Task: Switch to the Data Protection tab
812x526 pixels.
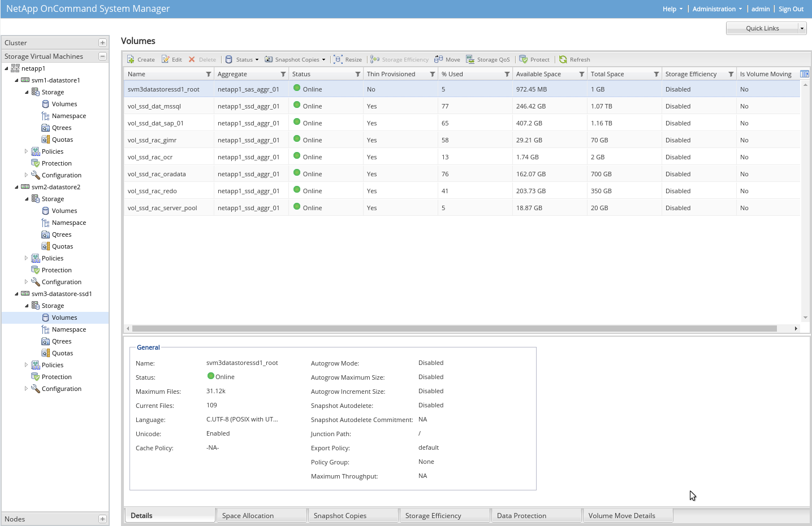Action: (537, 515)
